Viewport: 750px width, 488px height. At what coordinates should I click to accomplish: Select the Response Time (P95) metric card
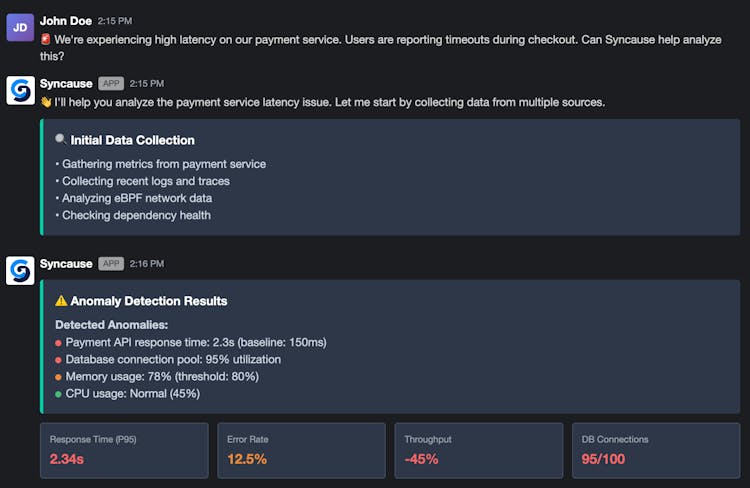124,450
